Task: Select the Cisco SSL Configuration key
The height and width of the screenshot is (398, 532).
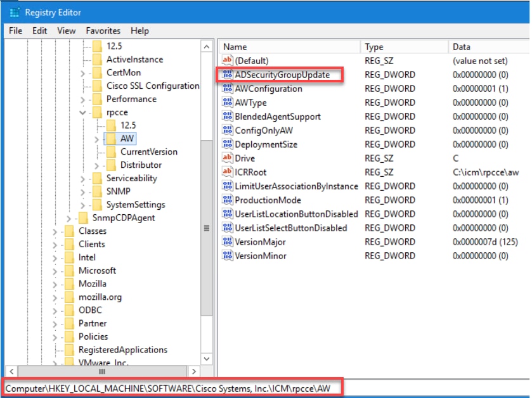Action: pos(153,86)
